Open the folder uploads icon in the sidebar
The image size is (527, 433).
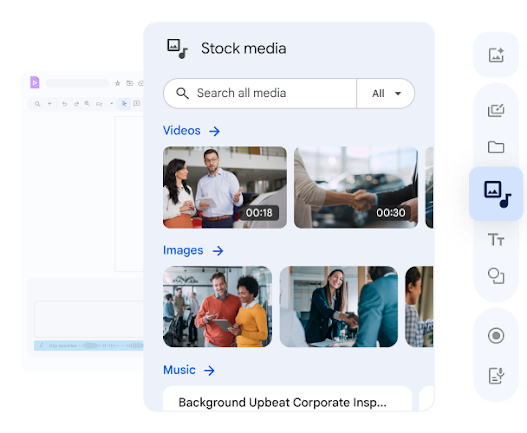[496, 147]
